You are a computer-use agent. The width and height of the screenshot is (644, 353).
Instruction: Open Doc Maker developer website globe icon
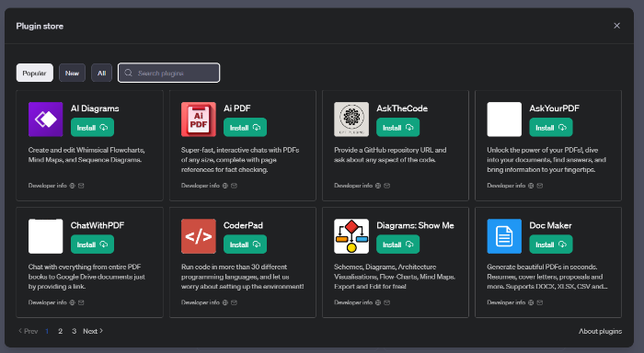[x=531, y=302]
